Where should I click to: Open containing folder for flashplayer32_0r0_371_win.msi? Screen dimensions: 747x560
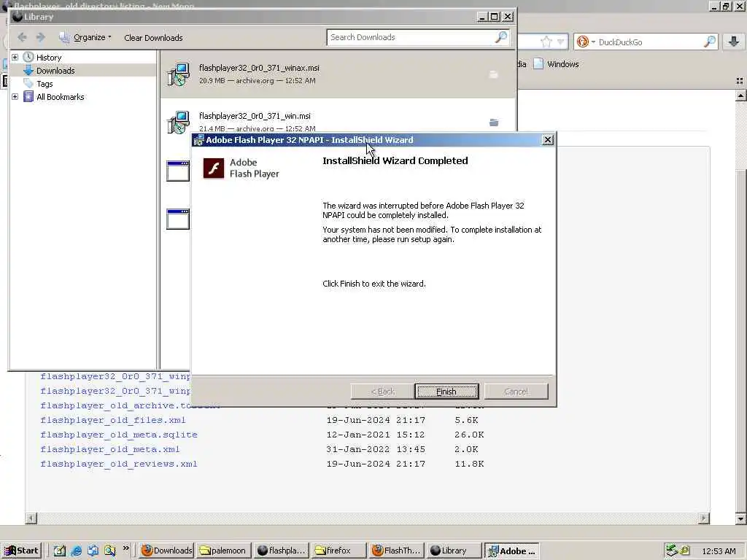tap(494, 122)
